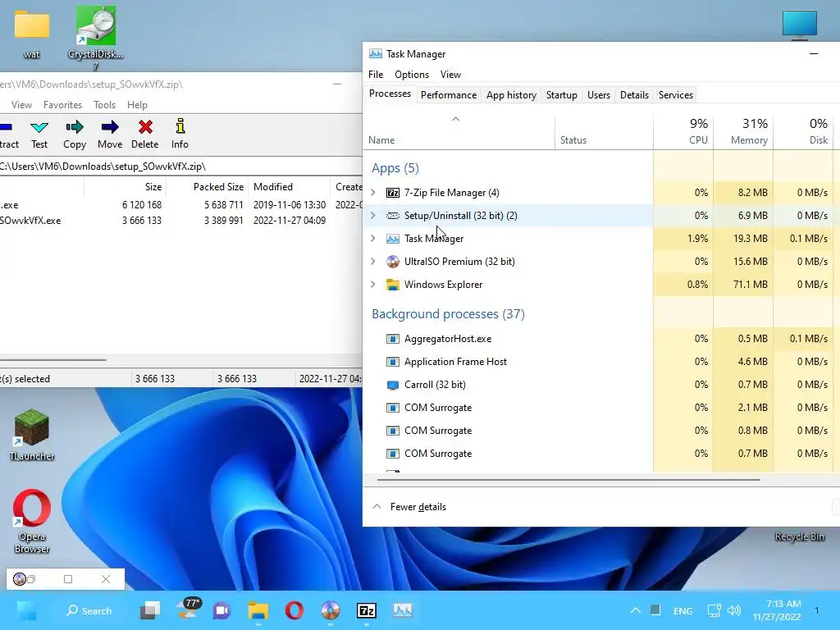The height and width of the screenshot is (630, 840).
Task: Select the Background processes (37) heading
Action: point(448,314)
